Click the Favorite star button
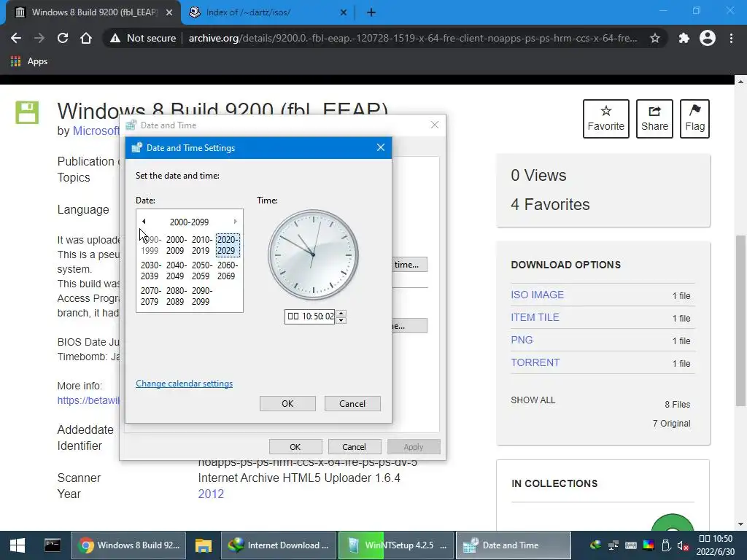This screenshot has width=747, height=560. pos(606,119)
